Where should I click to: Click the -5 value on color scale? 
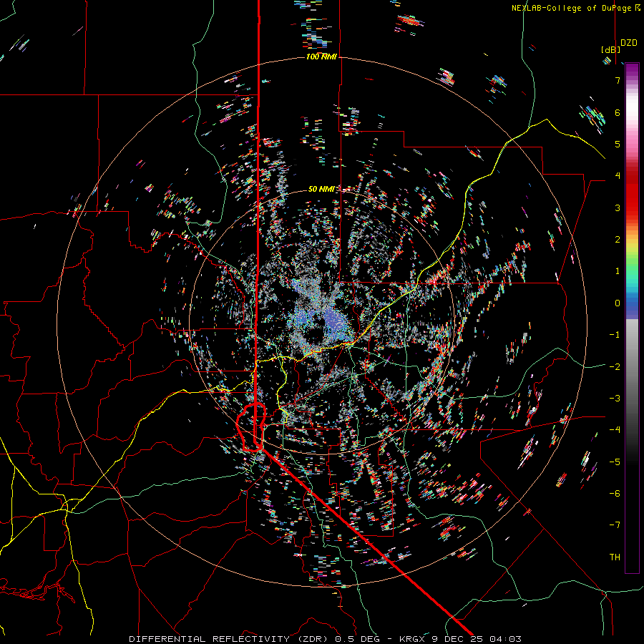tap(615, 462)
